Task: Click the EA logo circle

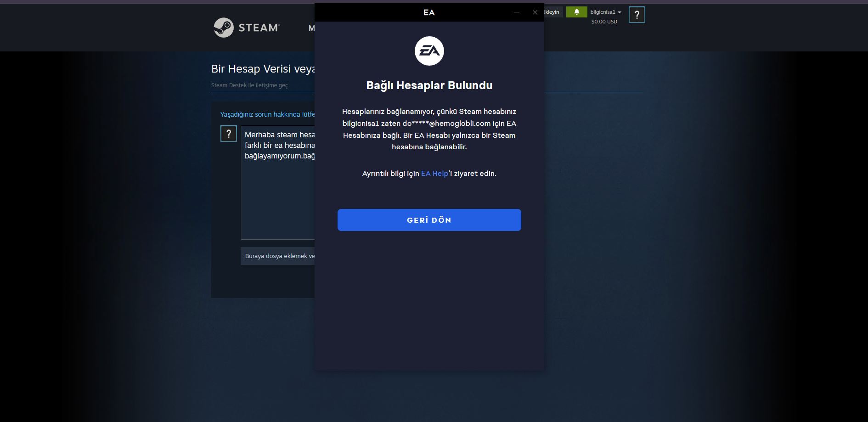Action: (x=429, y=51)
